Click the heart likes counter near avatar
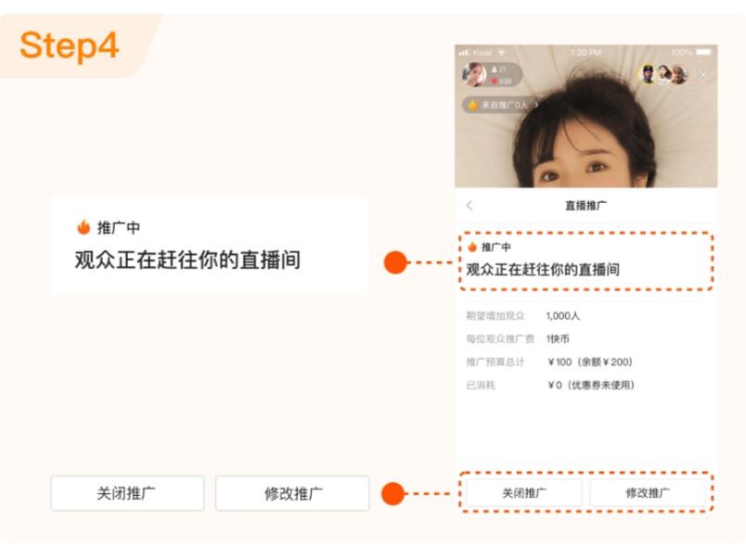Viewport: 746px width, 560px height. [x=501, y=82]
